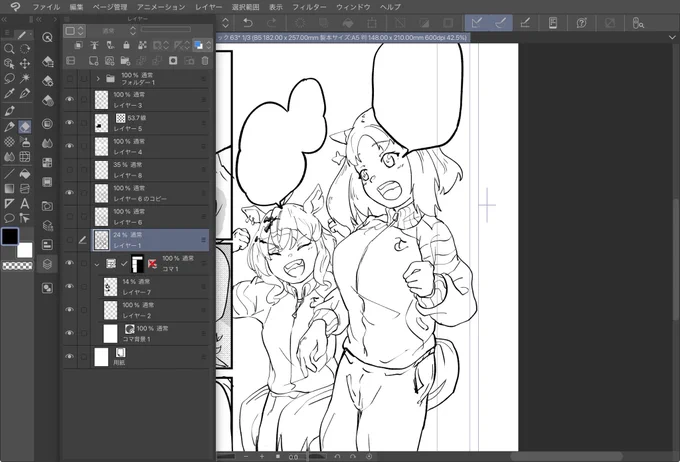
Task: Select the Balloon speech bubble tool
Action: coord(9,218)
